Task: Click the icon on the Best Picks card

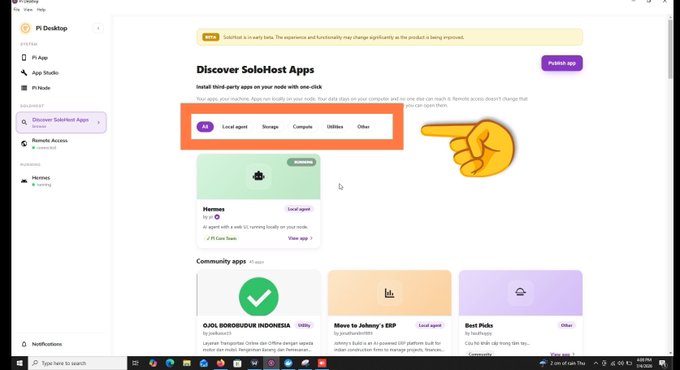Action: point(520,292)
